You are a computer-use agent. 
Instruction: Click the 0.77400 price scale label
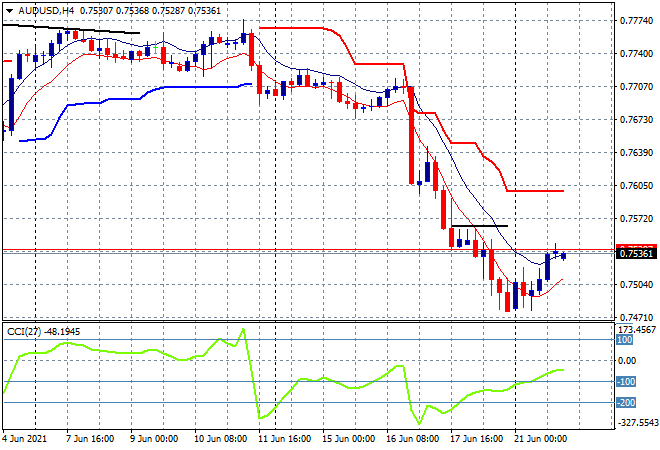pyautogui.click(x=636, y=53)
